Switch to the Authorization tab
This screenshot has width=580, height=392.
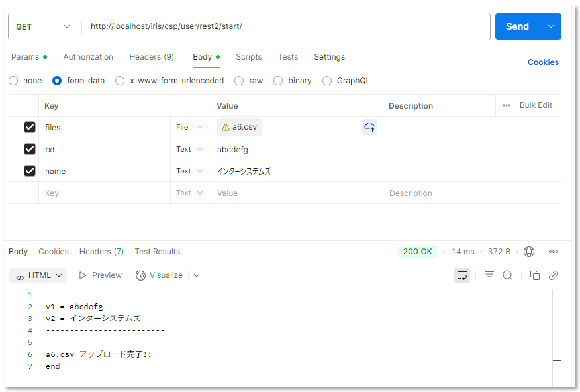[88, 57]
